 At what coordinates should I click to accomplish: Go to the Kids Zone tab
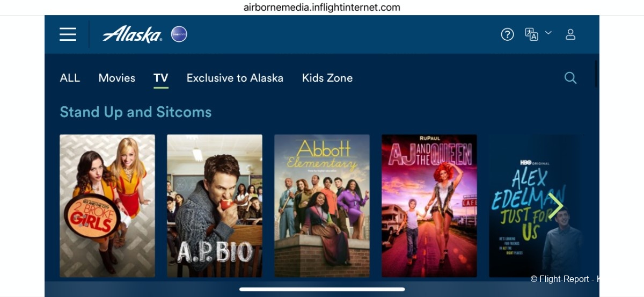point(327,78)
